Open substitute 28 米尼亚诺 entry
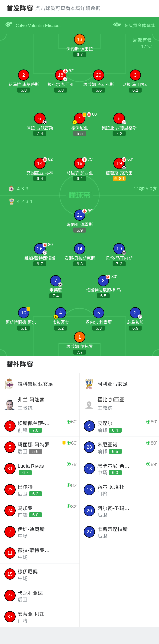 (119, 447)
